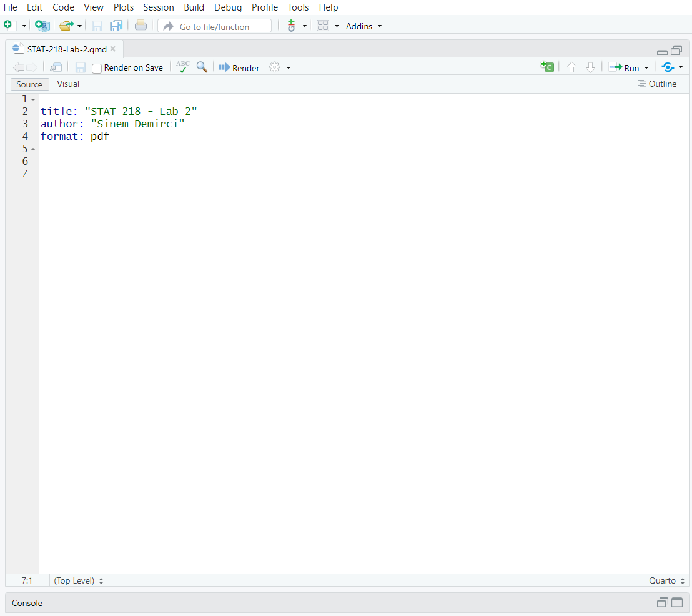
Task: Open the Tools menu
Action: (298, 7)
